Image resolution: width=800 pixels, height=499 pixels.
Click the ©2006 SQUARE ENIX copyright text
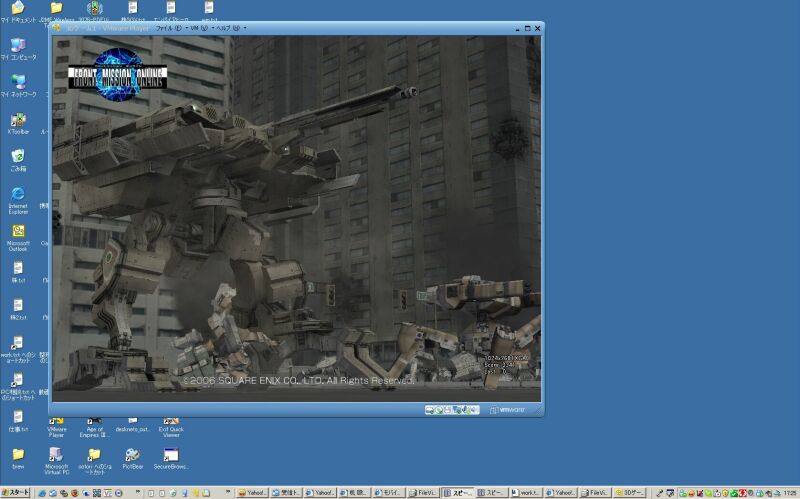298,381
